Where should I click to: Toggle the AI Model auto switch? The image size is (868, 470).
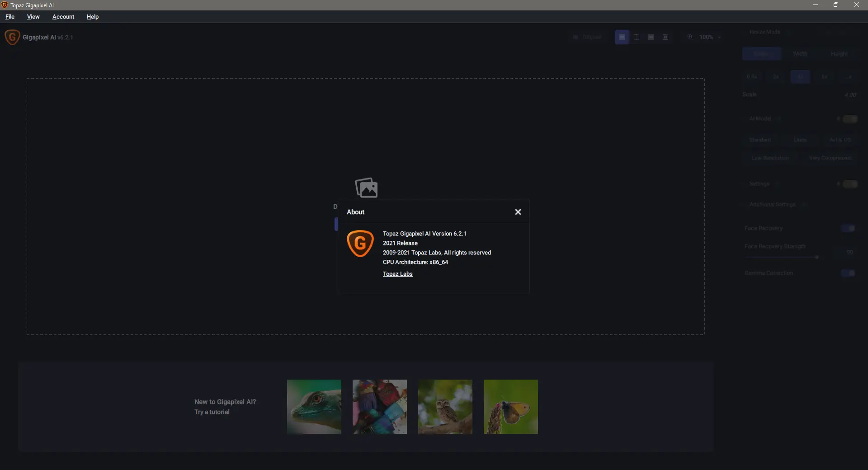point(850,119)
